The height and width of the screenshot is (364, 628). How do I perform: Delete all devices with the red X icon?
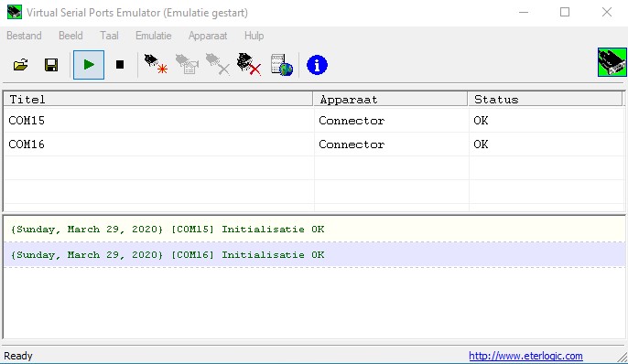[x=249, y=64]
